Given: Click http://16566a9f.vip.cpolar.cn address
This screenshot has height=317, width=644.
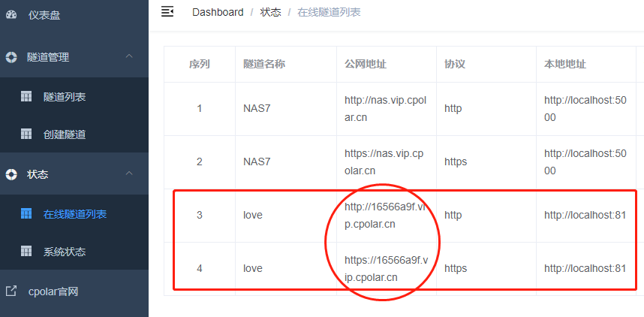Looking at the screenshot, I should coord(386,215).
